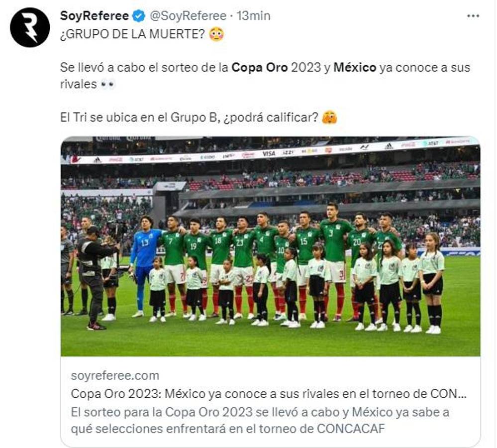Click the blue verified badge
497x448 pixels.
click(139, 16)
